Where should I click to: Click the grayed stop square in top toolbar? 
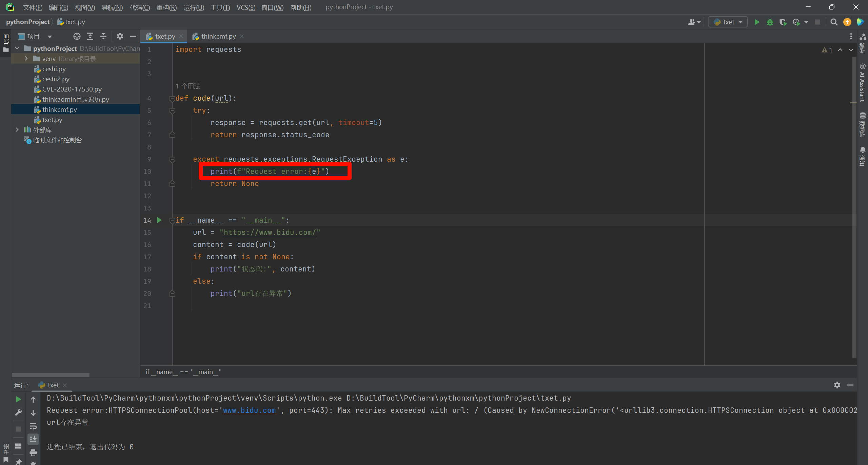817,22
